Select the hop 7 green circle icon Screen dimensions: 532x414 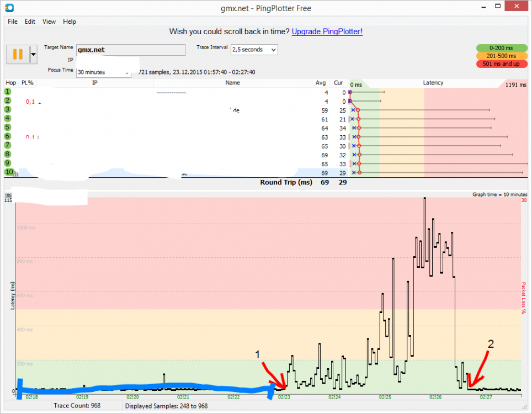(8, 145)
